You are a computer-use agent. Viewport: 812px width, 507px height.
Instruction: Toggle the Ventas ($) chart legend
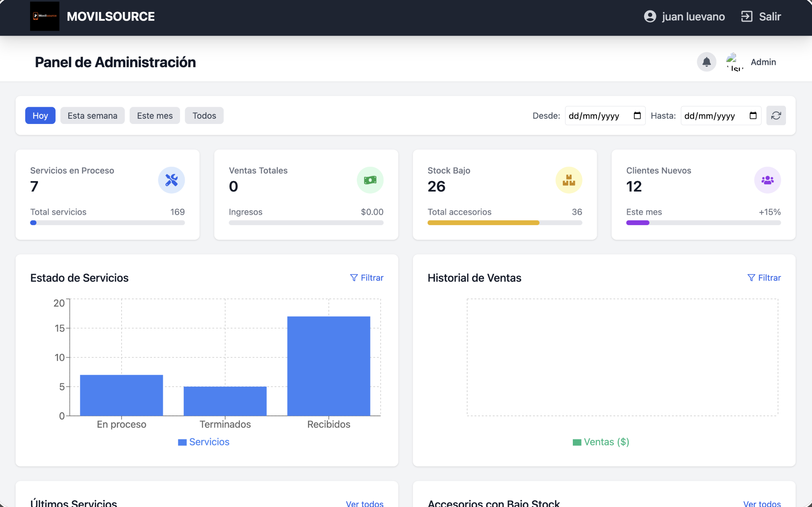601,442
